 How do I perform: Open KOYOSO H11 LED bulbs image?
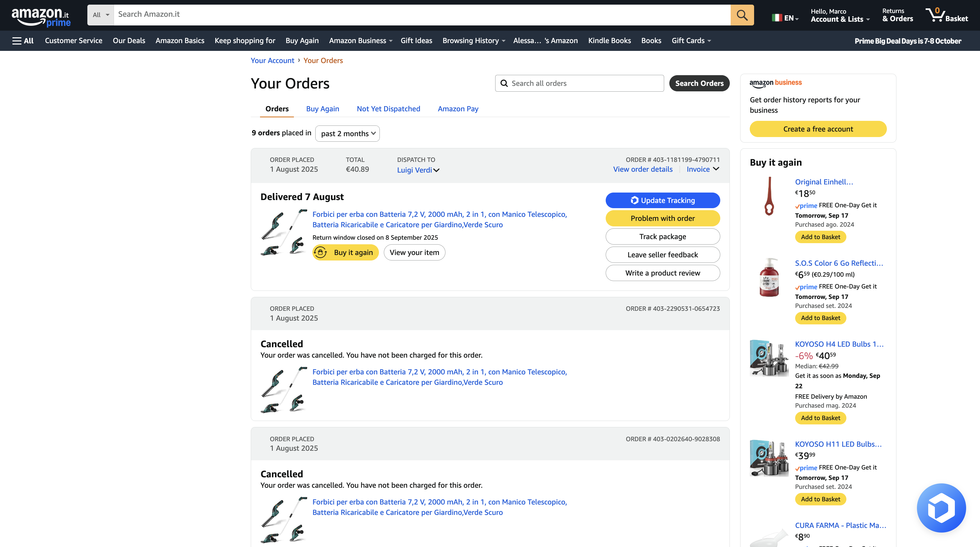click(769, 459)
